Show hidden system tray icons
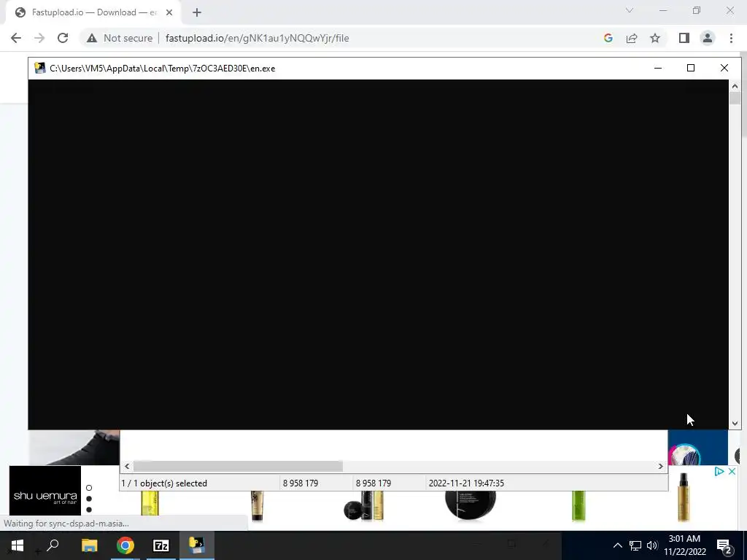The width and height of the screenshot is (747, 560). [617, 545]
